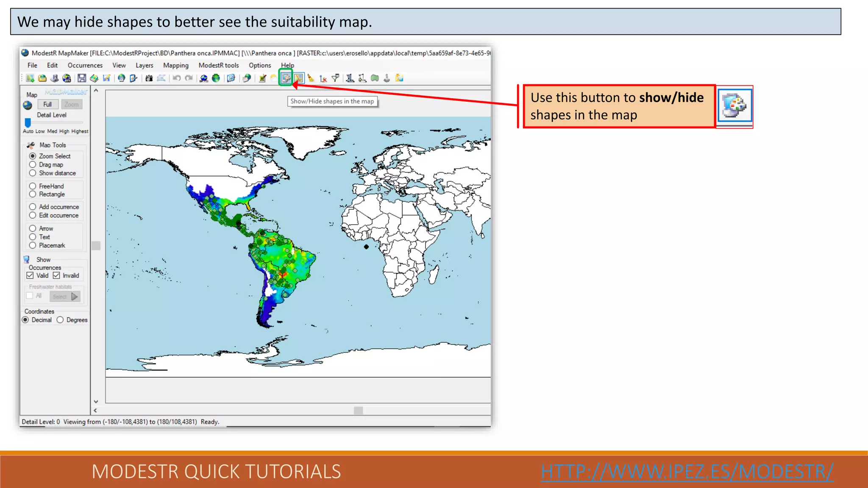Select the Rectangle radio option
The image size is (868, 488).
33,194
